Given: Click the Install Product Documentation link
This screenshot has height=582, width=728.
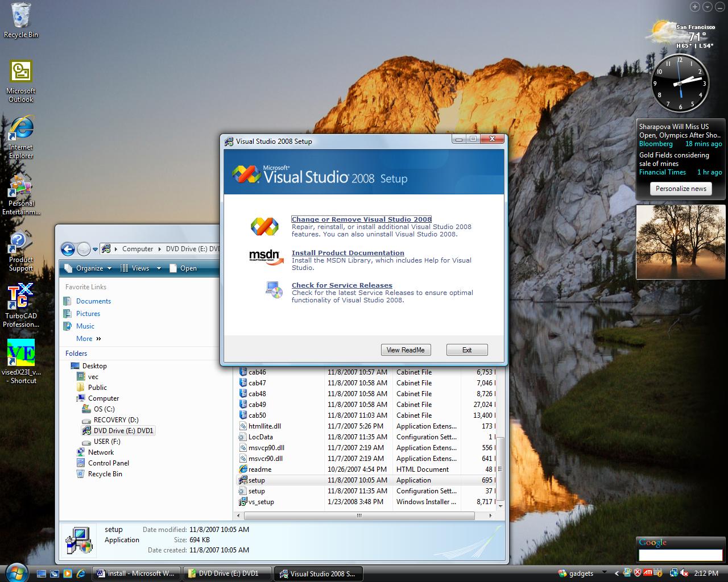Looking at the screenshot, I should tap(348, 253).
